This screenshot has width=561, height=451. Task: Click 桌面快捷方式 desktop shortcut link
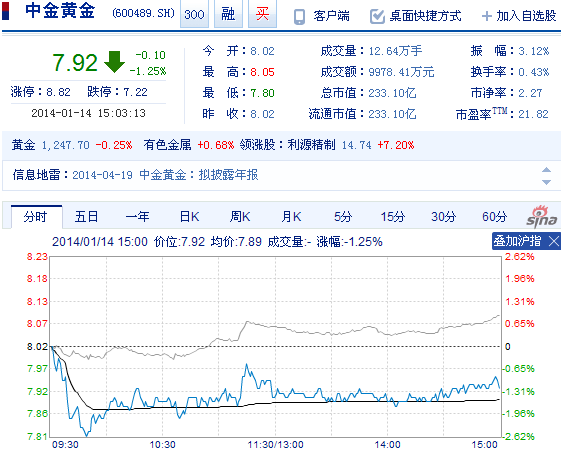pos(425,16)
